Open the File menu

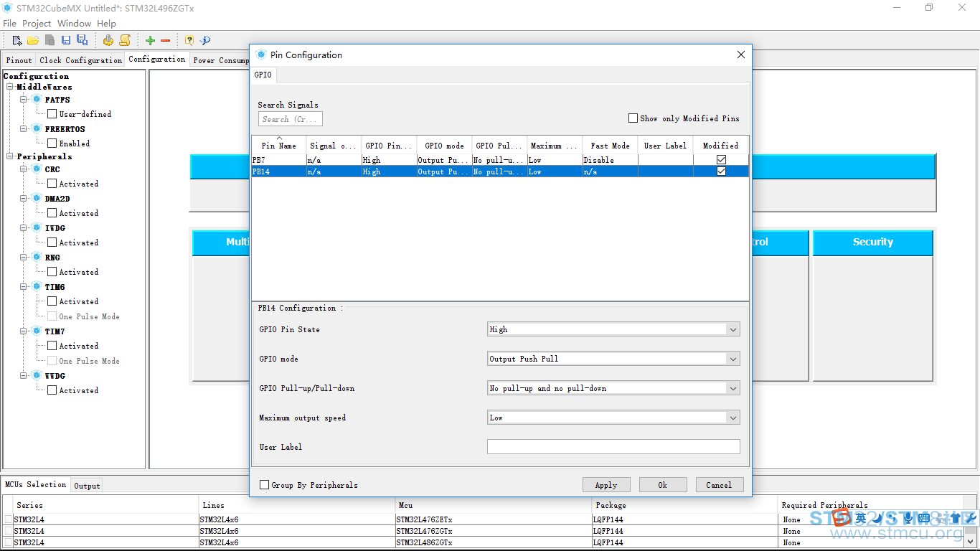[x=9, y=24]
